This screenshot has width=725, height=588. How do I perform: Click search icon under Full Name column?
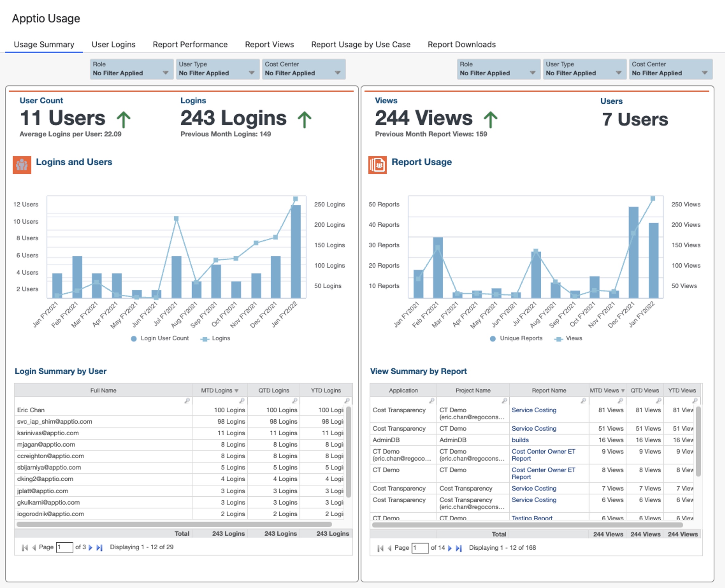(187, 401)
